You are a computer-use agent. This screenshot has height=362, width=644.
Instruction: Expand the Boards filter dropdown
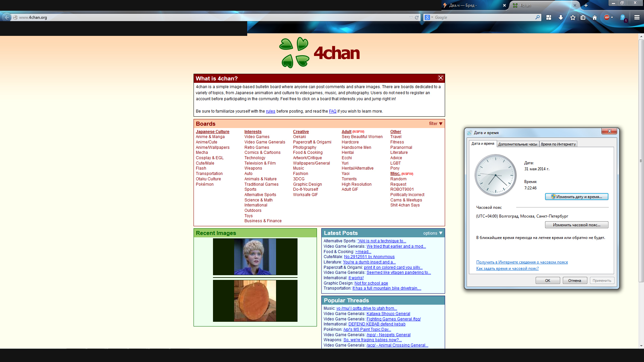coord(436,124)
